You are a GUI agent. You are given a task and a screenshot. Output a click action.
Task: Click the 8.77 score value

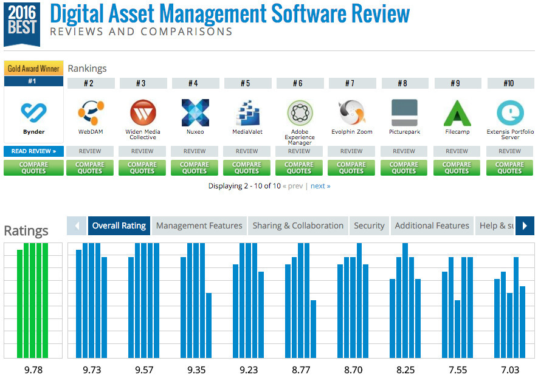[301, 370]
